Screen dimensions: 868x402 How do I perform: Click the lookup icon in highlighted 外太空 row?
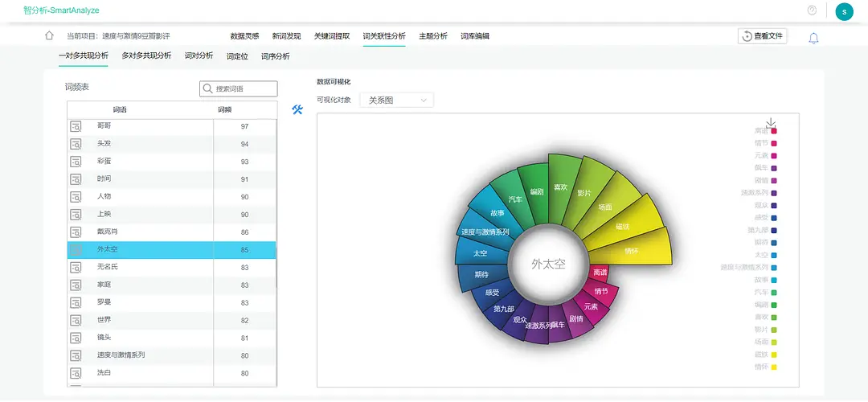76,250
